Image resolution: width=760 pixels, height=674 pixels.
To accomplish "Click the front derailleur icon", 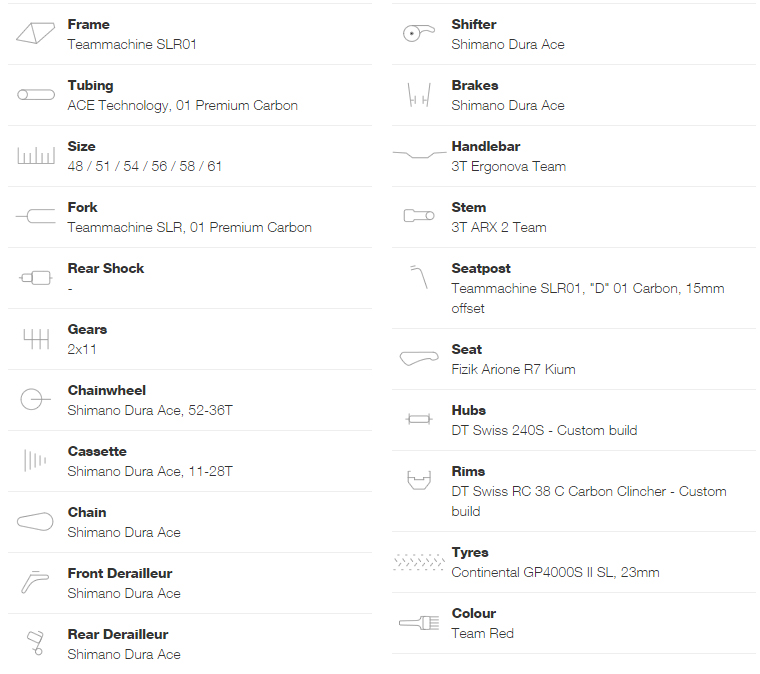I will coord(35,582).
